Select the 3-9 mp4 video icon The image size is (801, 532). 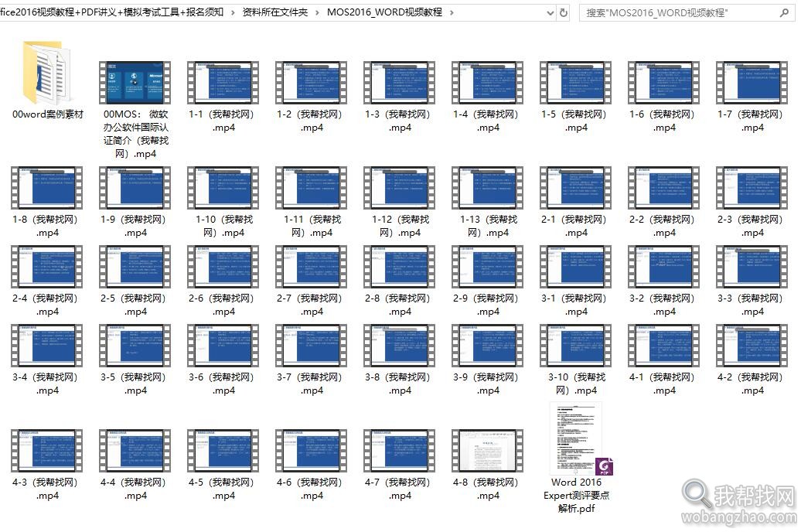[488, 346]
